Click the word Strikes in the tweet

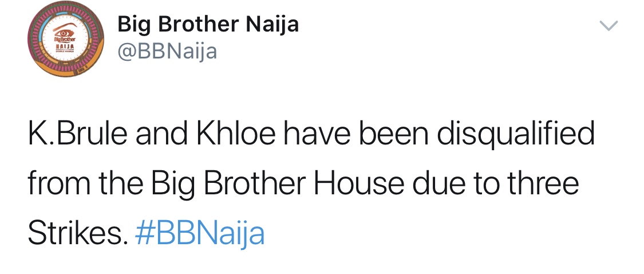click(x=75, y=233)
